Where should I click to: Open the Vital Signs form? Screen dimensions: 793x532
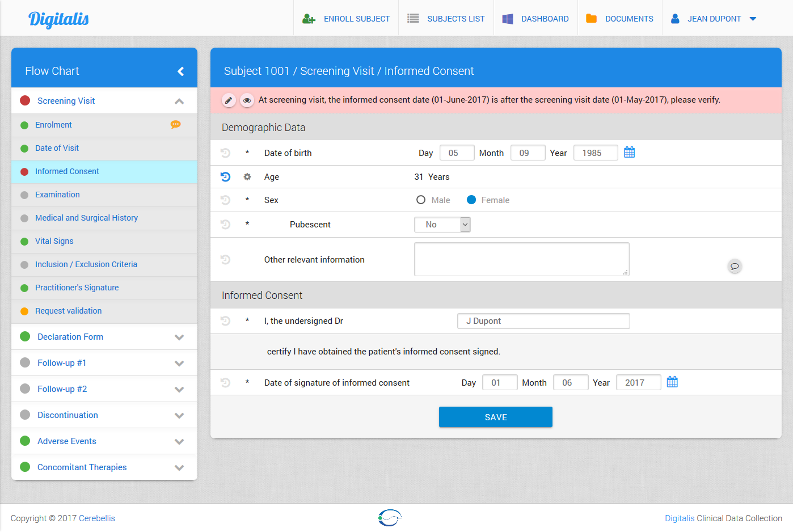point(54,241)
